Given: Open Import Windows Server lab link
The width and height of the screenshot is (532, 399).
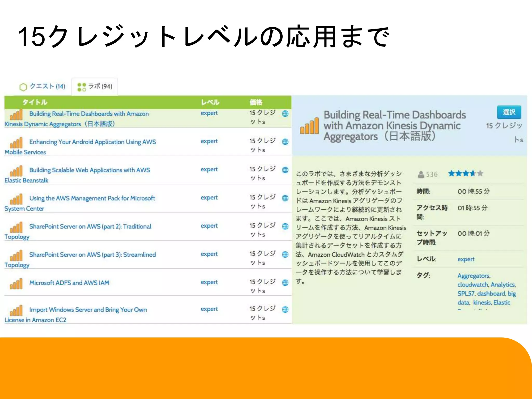Looking at the screenshot, I should 76,315.
